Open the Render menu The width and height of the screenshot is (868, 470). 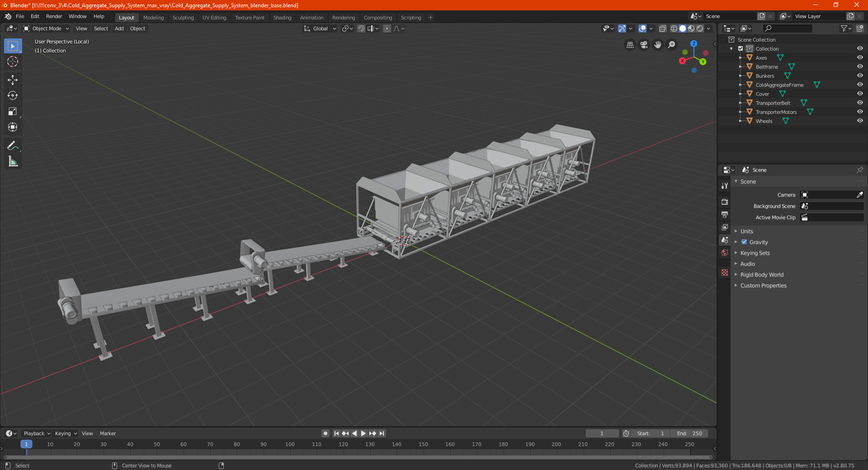click(x=54, y=16)
